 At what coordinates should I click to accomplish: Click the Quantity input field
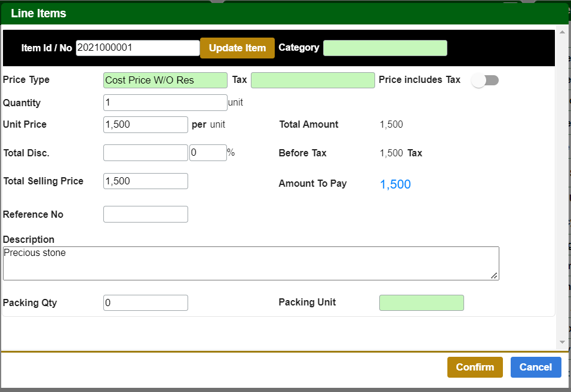pos(165,102)
